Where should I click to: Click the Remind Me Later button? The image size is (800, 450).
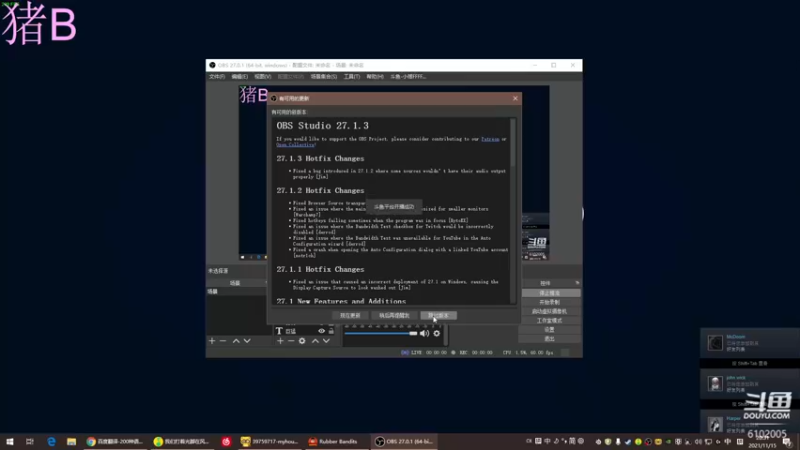394,315
